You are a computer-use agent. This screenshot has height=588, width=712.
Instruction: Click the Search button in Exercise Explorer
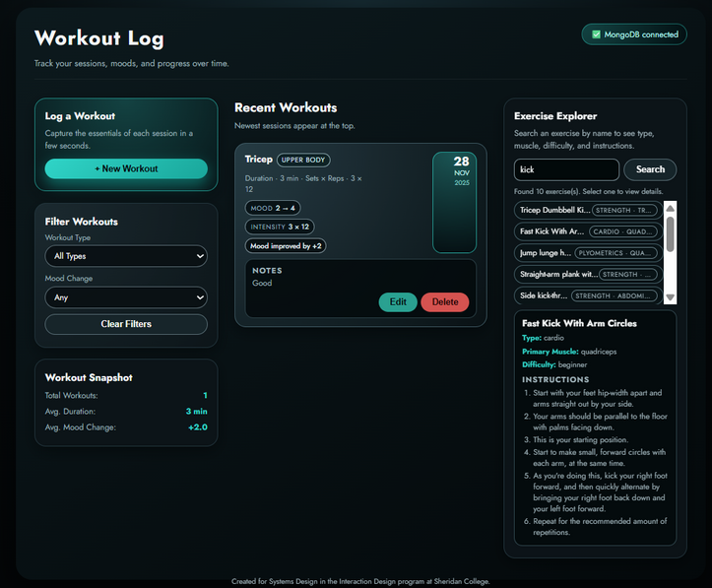[x=650, y=169]
